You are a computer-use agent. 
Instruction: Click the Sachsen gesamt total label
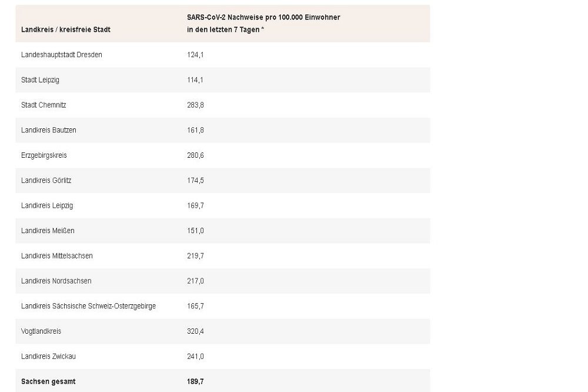point(48,381)
